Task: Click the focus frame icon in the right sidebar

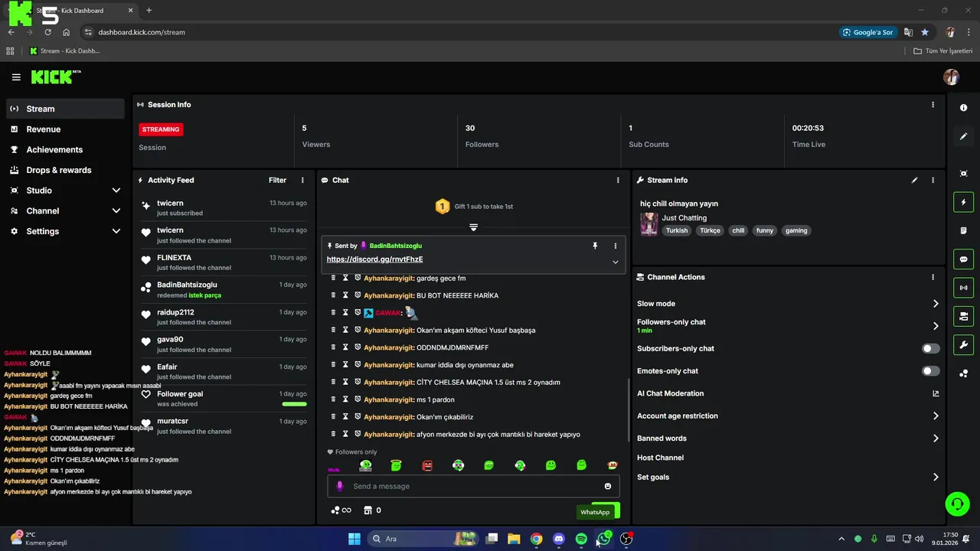Action: [x=963, y=174]
